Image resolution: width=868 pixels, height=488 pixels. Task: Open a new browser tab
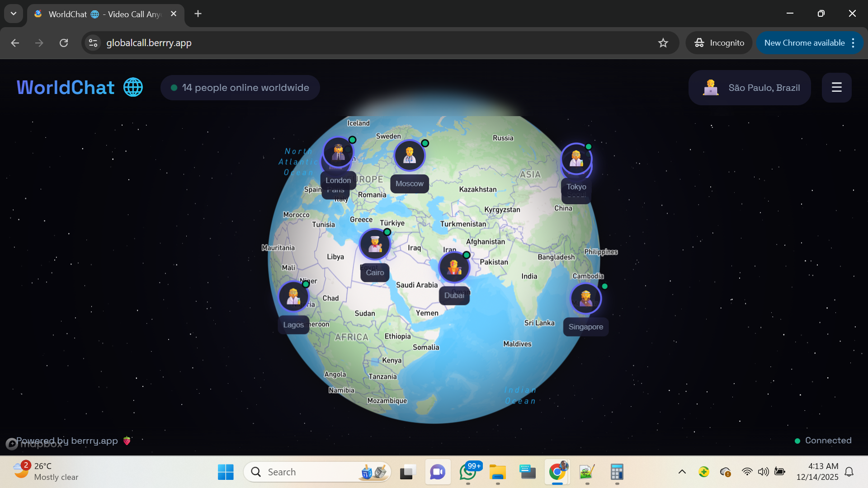[198, 14]
